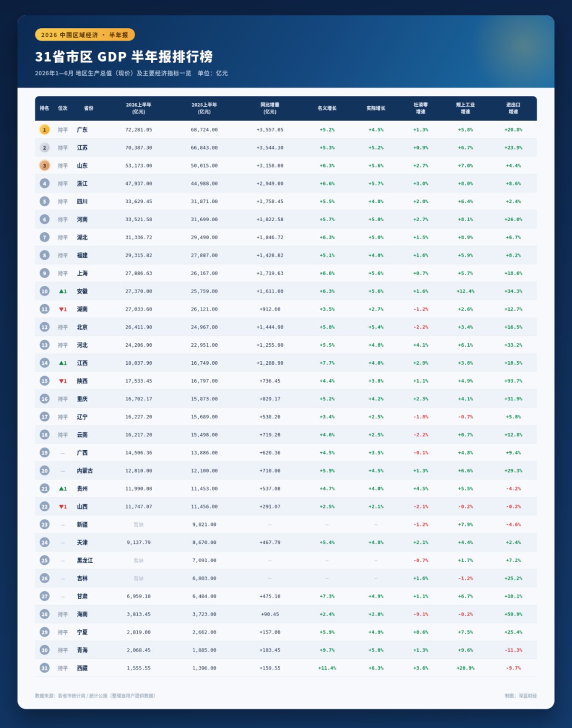Click the green up arrow beside 安徽
572x728 pixels.
click(x=61, y=291)
